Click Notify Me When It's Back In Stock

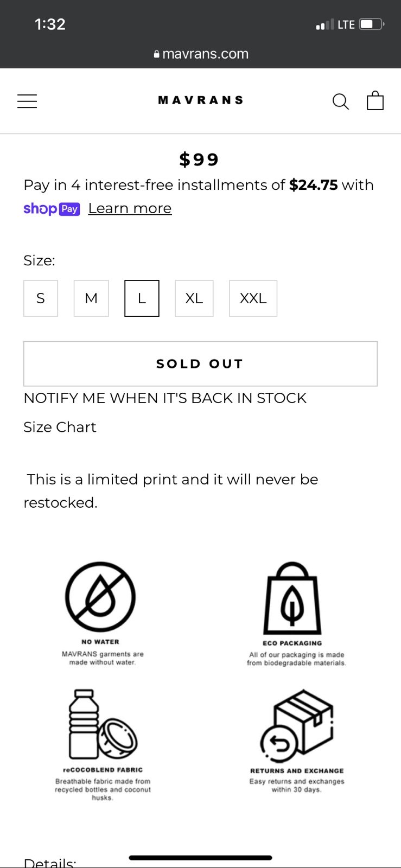point(165,398)
